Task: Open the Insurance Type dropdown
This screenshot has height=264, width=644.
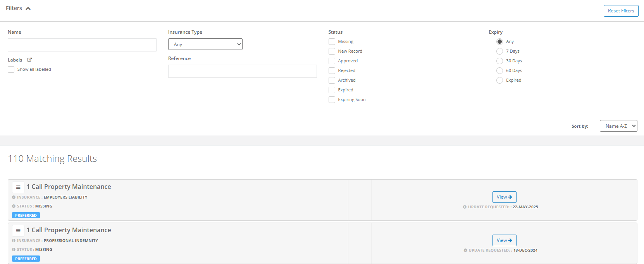Action: tap(205, 44)
